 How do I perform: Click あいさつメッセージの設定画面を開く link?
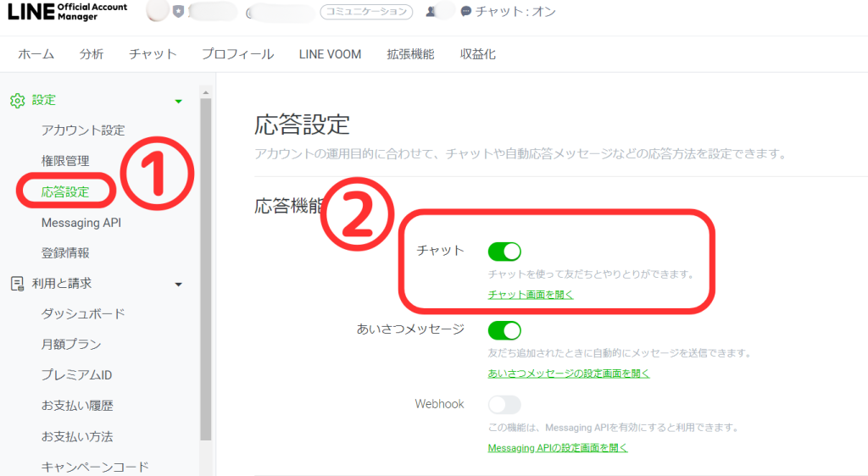coord(569,374)
